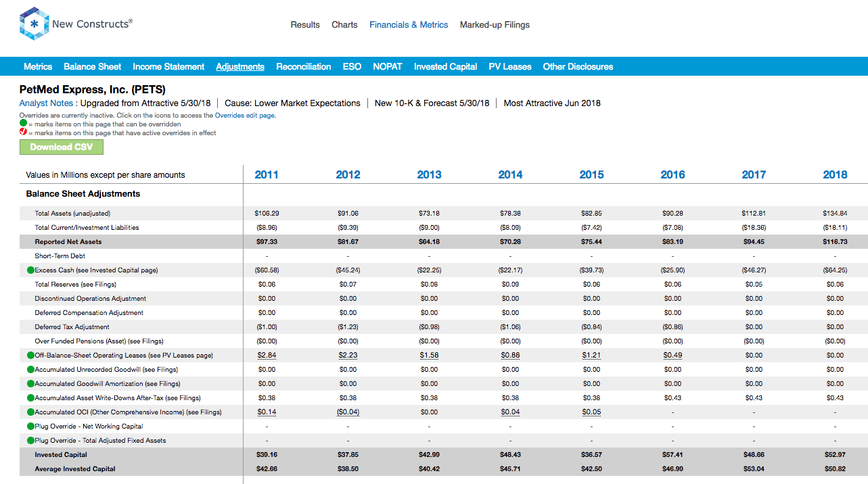
Task: Click green override icon beside Plug Override Net Working Capital
Action: pyautogui.click(x=30, y=427)
